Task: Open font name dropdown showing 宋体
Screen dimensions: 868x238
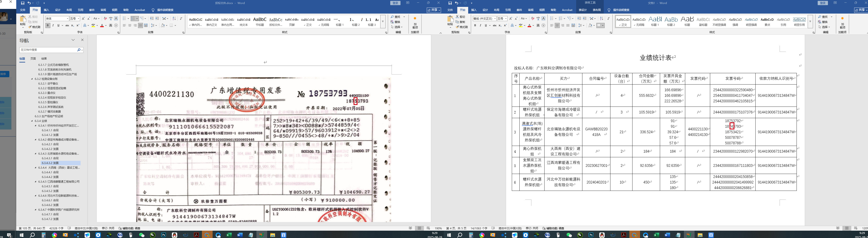Action: pyautogui.click(x=67, y=18)
